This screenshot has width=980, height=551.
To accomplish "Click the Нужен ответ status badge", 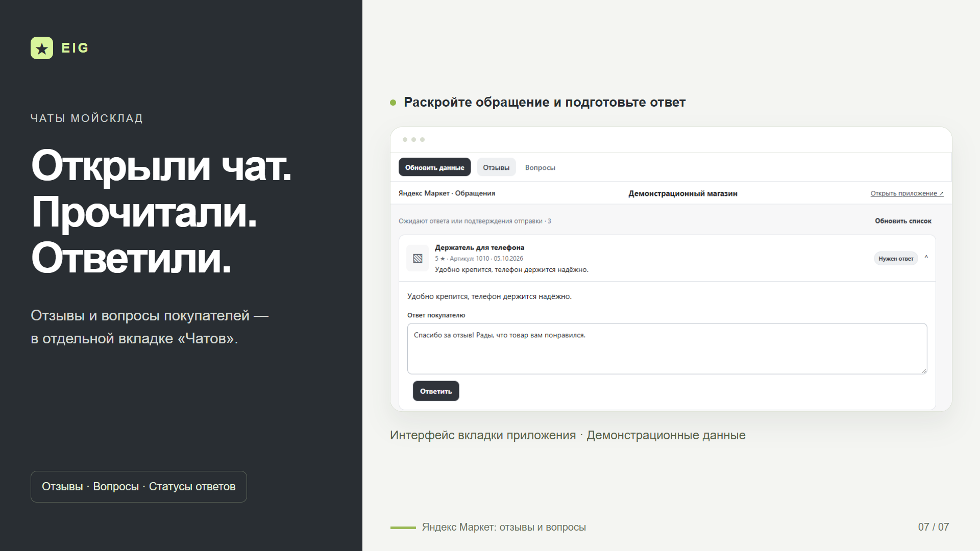I will click(x=896, y=259).
